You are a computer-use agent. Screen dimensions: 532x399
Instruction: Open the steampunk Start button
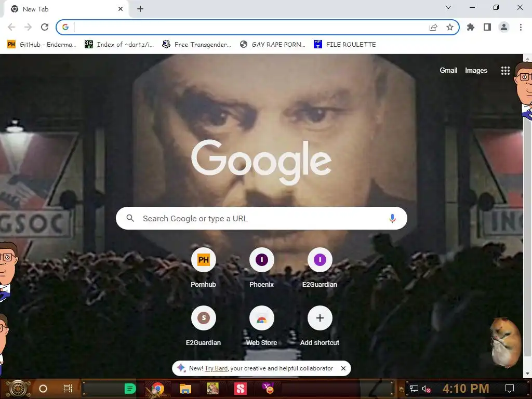pos(17,389)
